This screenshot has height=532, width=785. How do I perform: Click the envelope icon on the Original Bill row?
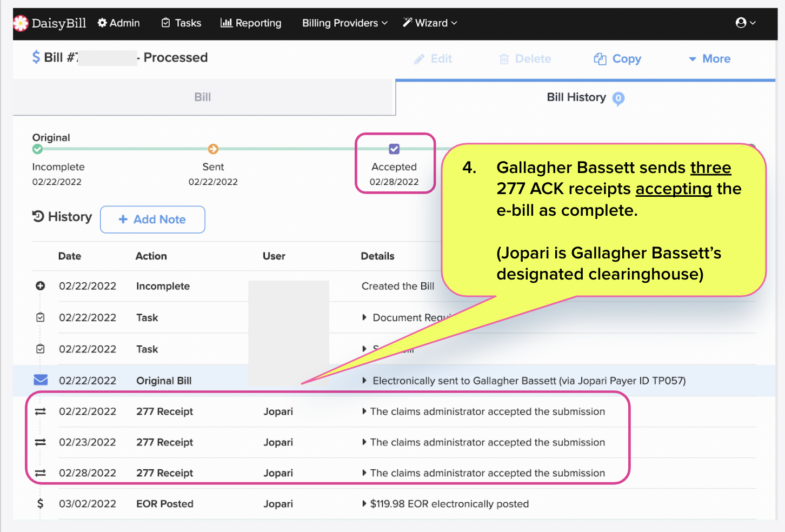point(40,380)
